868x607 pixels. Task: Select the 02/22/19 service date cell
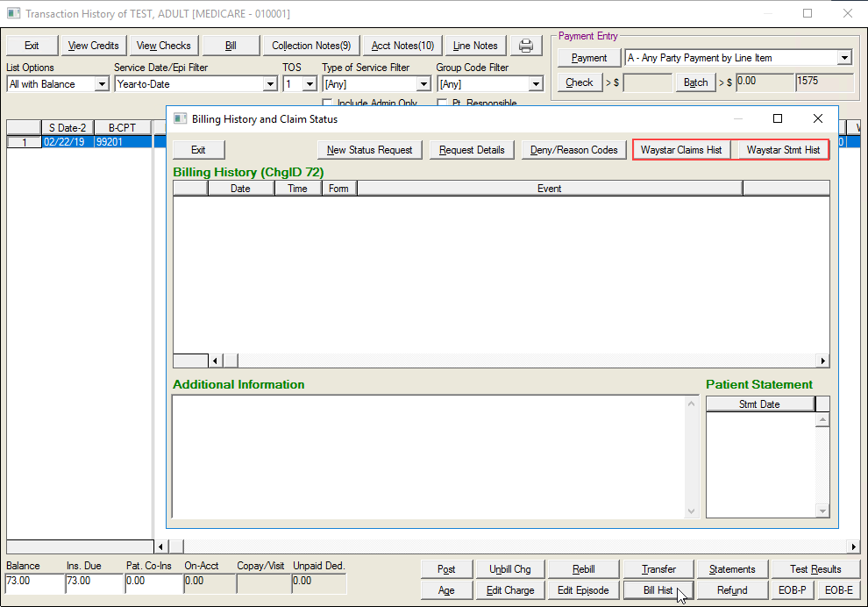click(68, 142)
